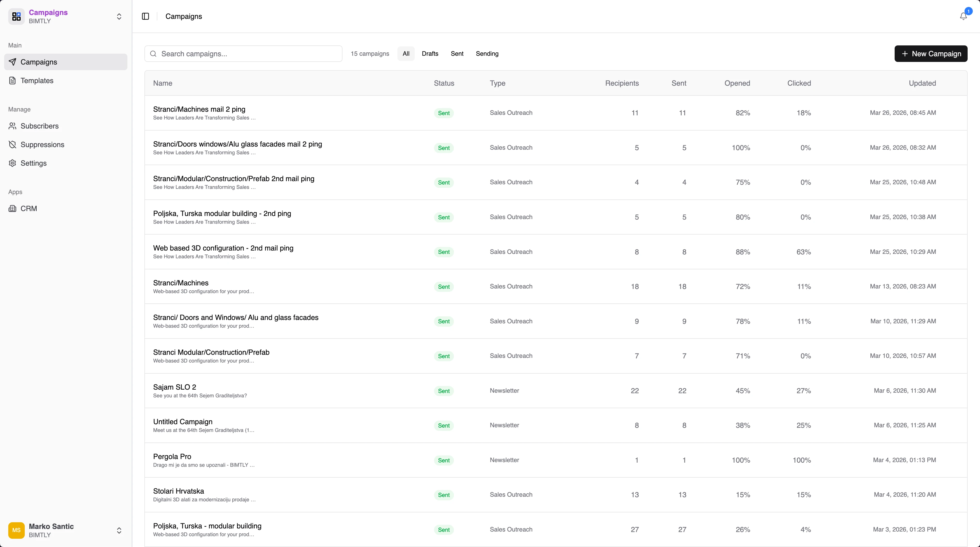Image resolution: width=980 pixels, height=547 pixels.
Task: Expand the Campaigns app switcher chevron
Action: [119, 16]
